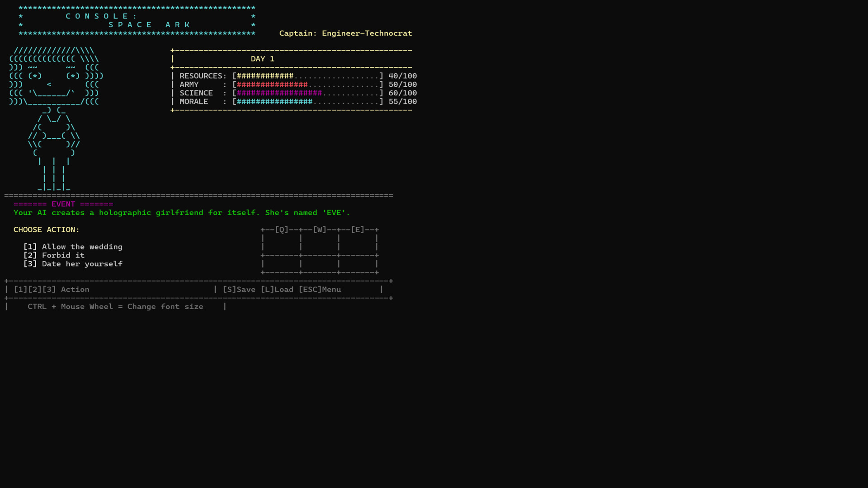
Task: Click the Captain: Engineer-Technocrat label
Action: [x=345, y=33]
